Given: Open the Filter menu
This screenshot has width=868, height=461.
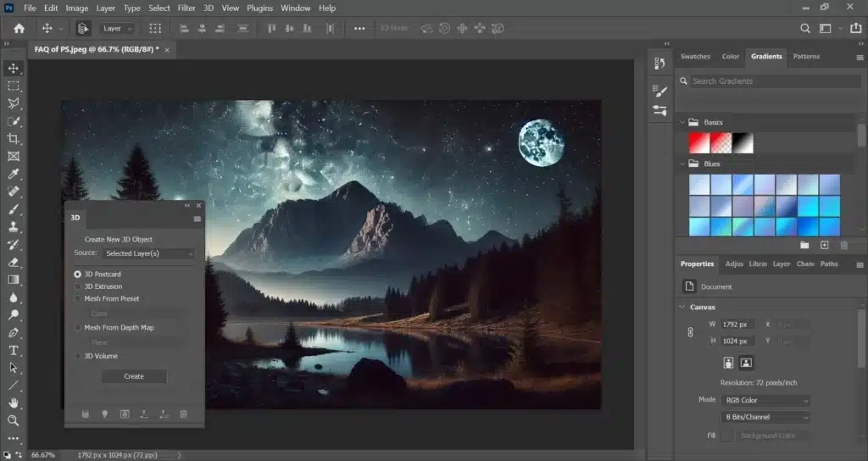Looking at the screenshot, I should (x=186, y=8).
